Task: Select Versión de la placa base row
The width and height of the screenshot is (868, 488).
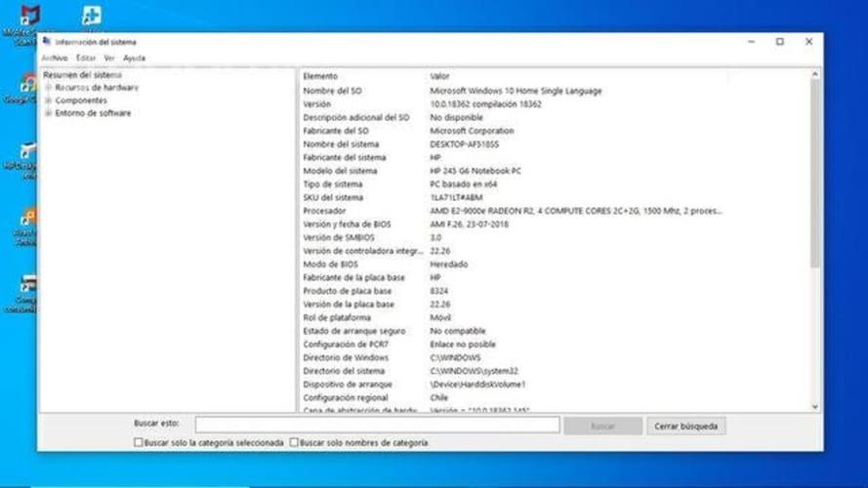Action: coord(556,304)
